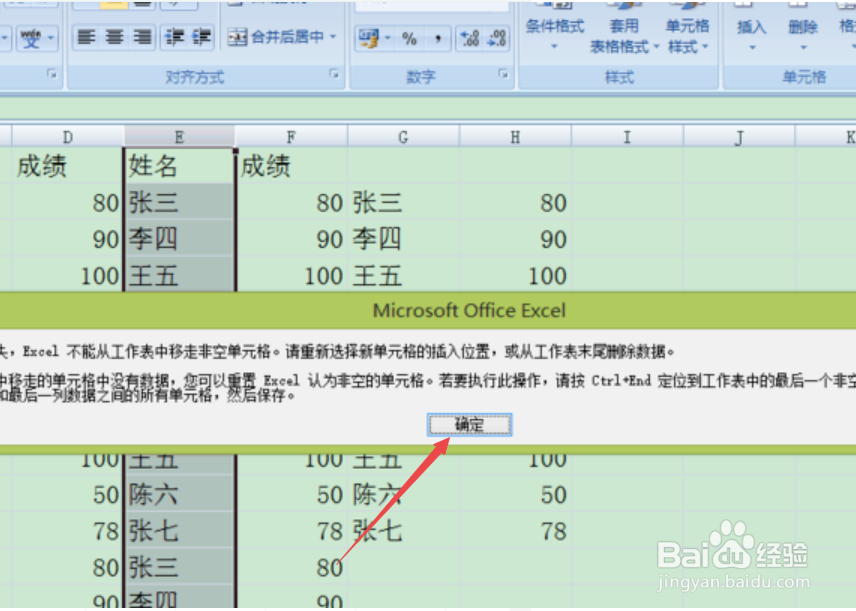Screen dimensions: 856x611
Task: Select the column J header
Action: [739, 137]
